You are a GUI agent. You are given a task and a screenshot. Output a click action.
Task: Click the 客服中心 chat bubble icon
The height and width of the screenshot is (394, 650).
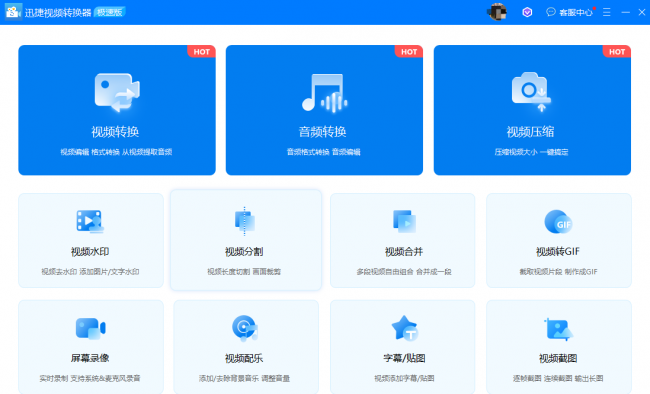pyautogui.click(x=551, y=12)
